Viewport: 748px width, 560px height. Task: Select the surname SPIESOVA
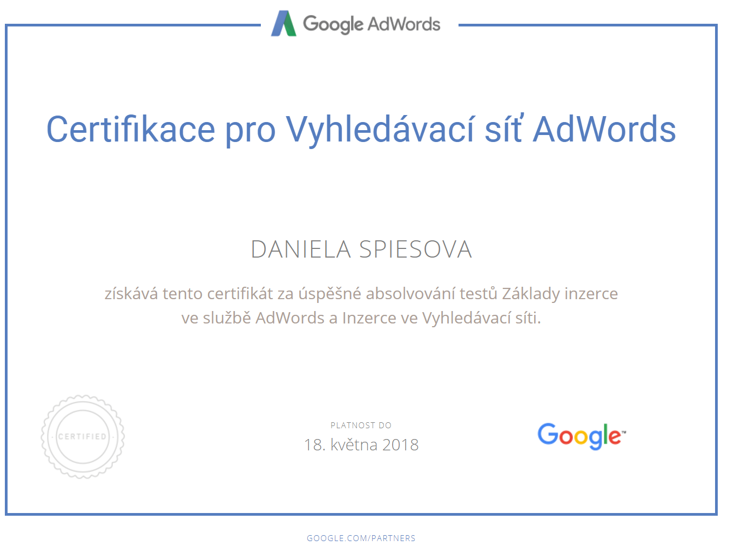pyautogui.click(x=415, y=249)
